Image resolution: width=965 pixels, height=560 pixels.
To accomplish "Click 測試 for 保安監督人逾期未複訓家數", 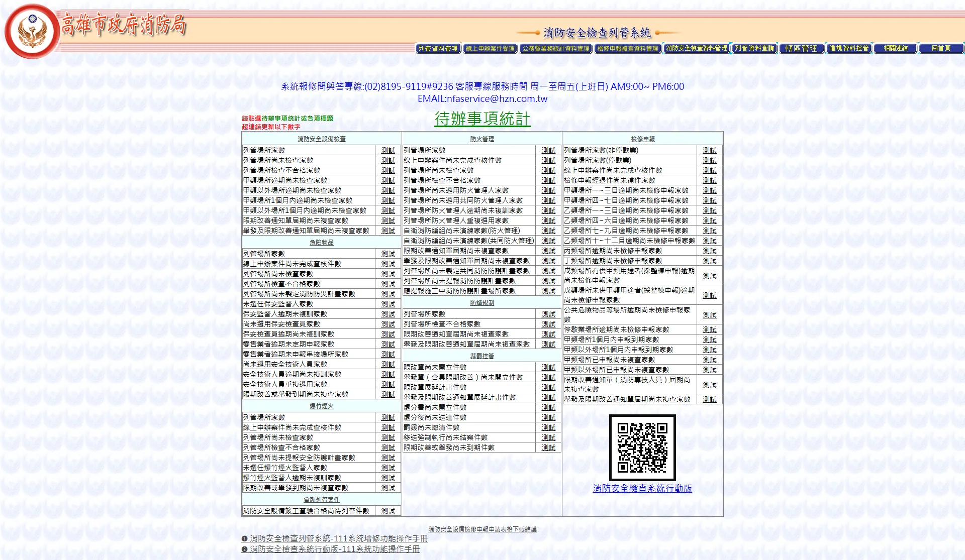I will (x=388, y=314).
